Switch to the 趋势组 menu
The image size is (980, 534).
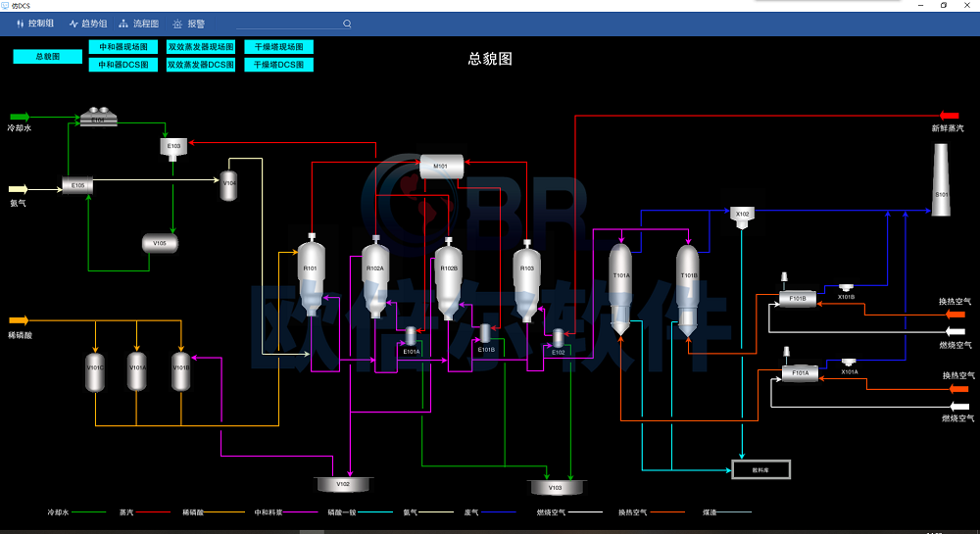[x=88, y=24]
